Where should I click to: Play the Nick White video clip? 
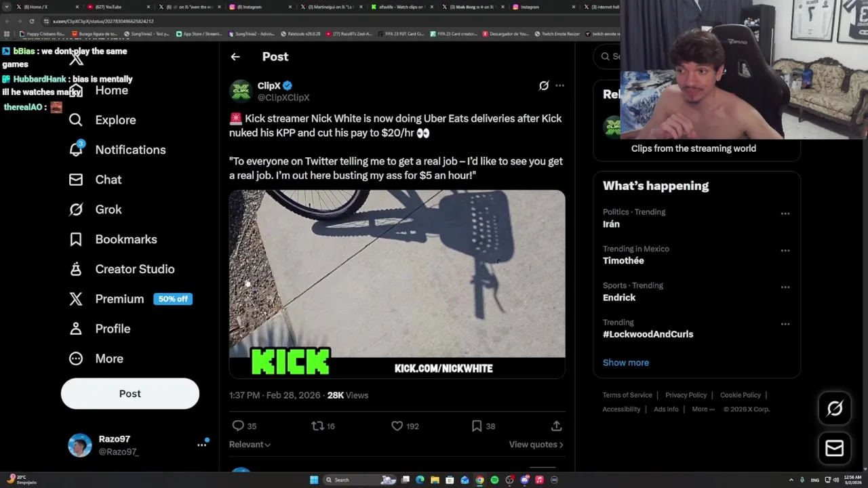point(397,284)
